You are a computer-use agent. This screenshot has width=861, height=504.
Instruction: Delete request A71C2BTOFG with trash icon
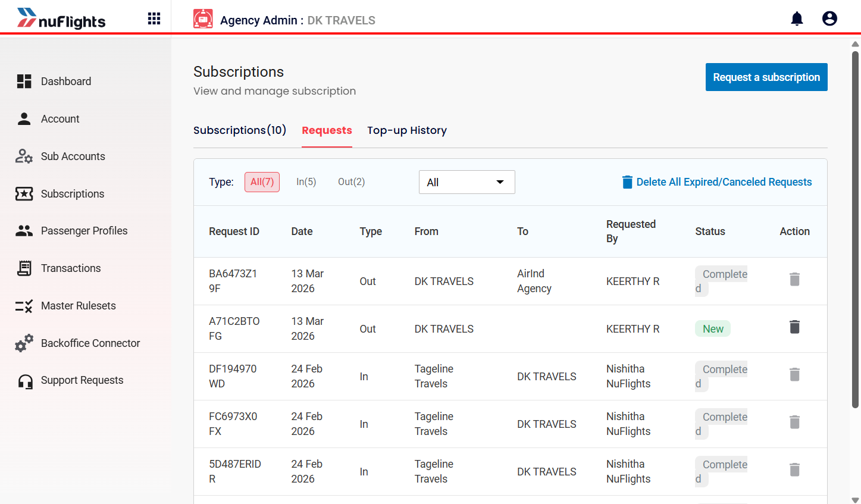(x=794, y=327)
